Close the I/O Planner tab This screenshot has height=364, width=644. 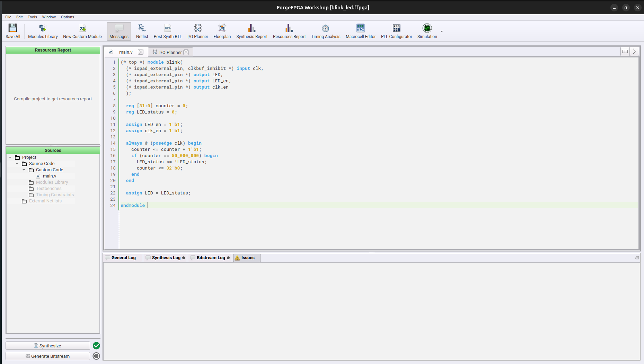(x=186, y=52)
